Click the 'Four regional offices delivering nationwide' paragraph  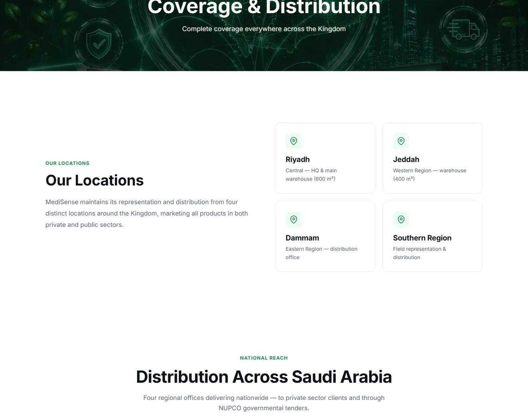click(x=264, y=403)
